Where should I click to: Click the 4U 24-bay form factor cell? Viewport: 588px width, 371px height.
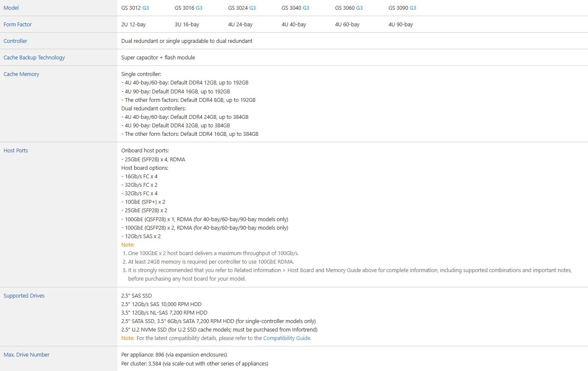[241, 25]
